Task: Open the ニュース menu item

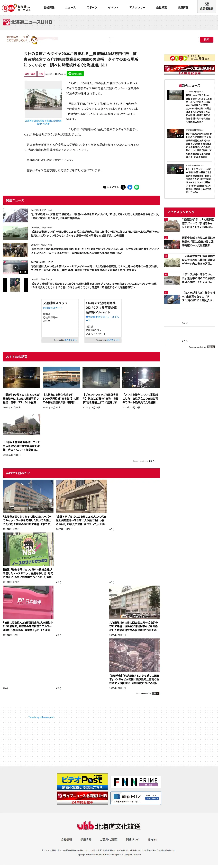Action: click(x=70, y=7)
